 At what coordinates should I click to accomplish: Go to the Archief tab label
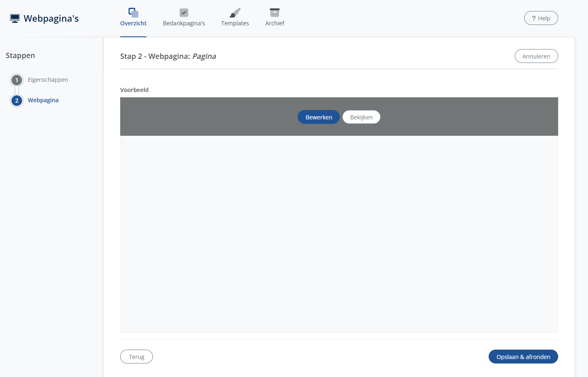(x=275, y=23)
